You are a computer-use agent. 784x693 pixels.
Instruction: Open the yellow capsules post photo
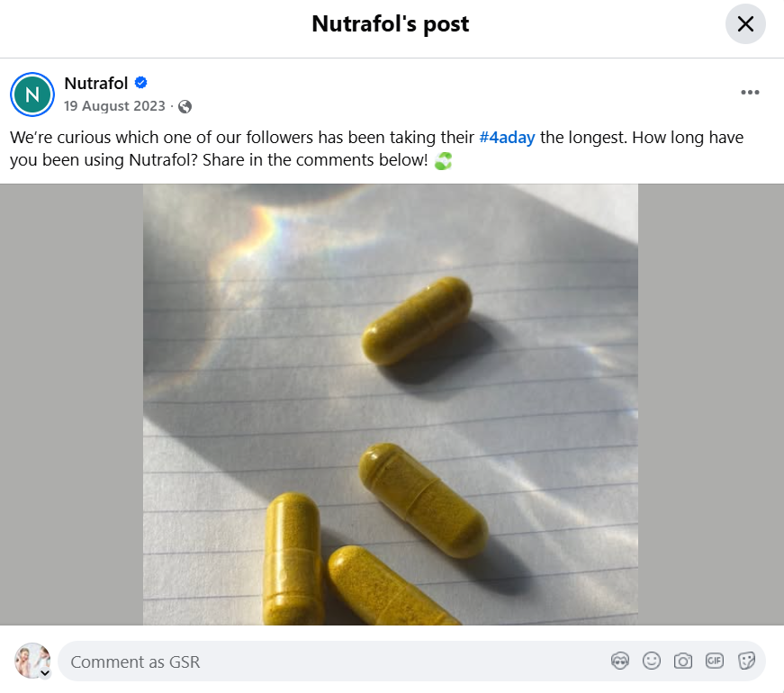[x=391, y=405]
